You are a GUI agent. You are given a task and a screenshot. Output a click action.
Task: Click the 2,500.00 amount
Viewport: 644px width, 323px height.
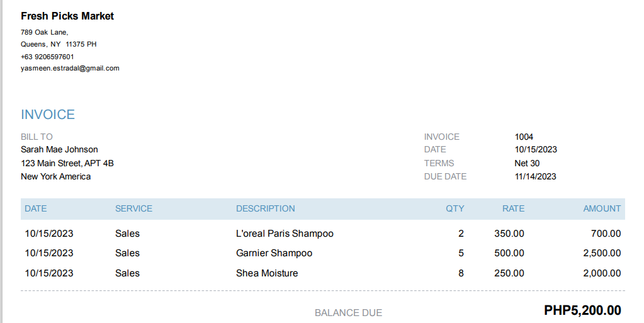602,253
